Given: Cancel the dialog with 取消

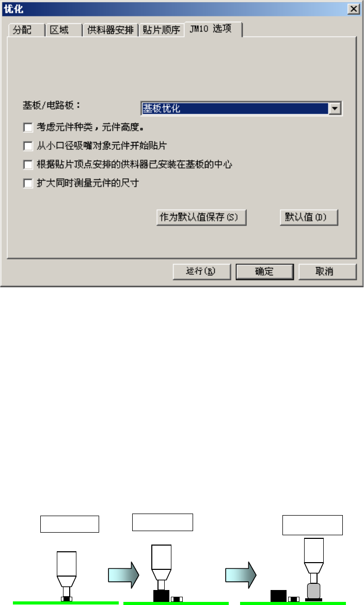Looking at the screenshot, I should pyautogui.click(x=327, y=272).
